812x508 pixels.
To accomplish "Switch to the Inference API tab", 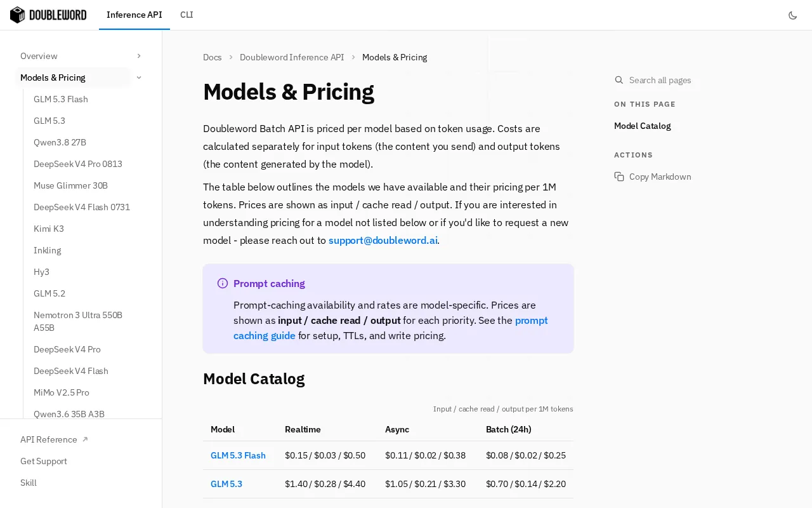I will [x=134, y=15].
